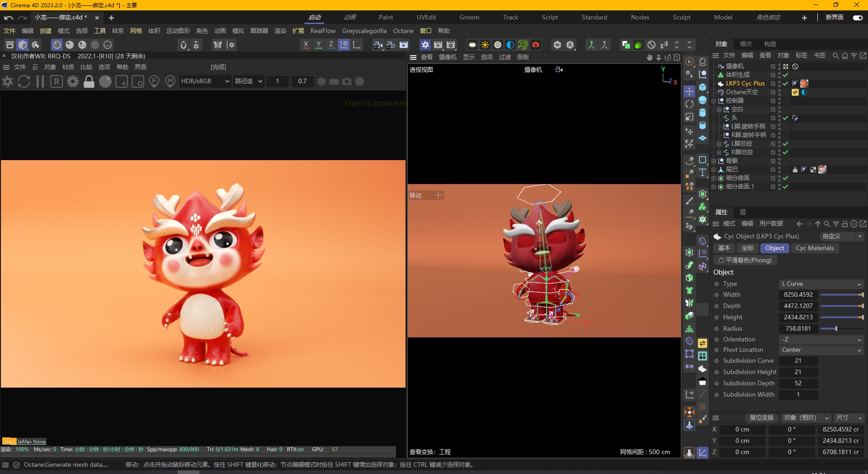868x474 pixels.
Task: Switch to the Sculpt layout tab
Action: click(x=682, y=18)
